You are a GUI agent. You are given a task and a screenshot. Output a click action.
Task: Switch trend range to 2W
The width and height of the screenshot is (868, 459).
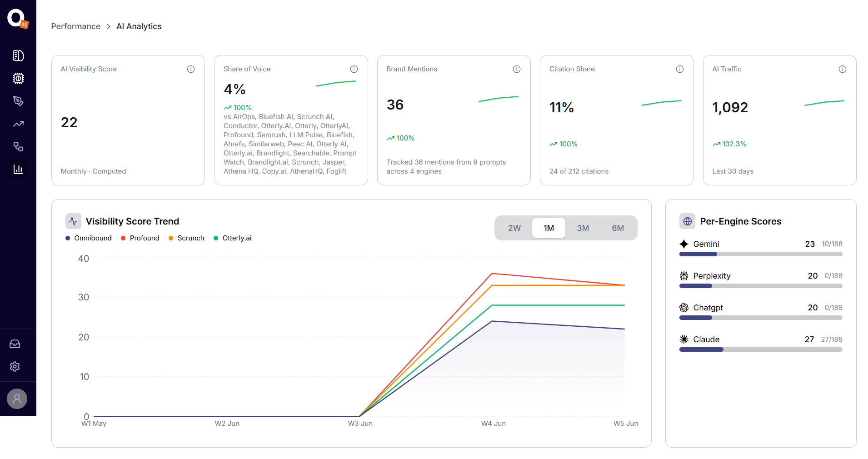pyautogui.click(x=514, y=228)
